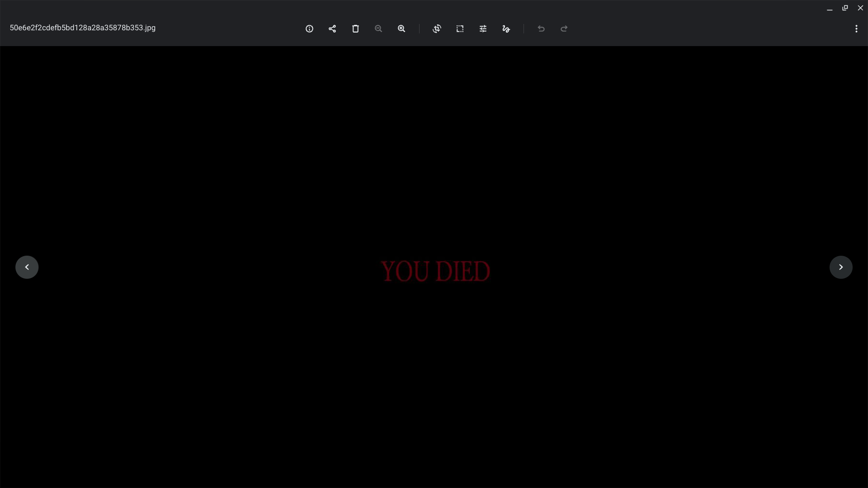
Task: Click the Undo arrow
Action: 541,29
